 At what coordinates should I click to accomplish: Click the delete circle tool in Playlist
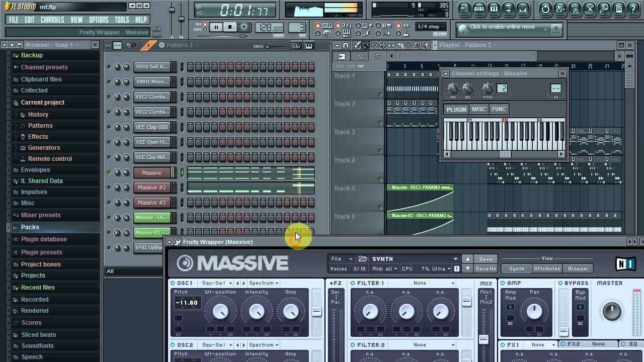coord(374,45)
